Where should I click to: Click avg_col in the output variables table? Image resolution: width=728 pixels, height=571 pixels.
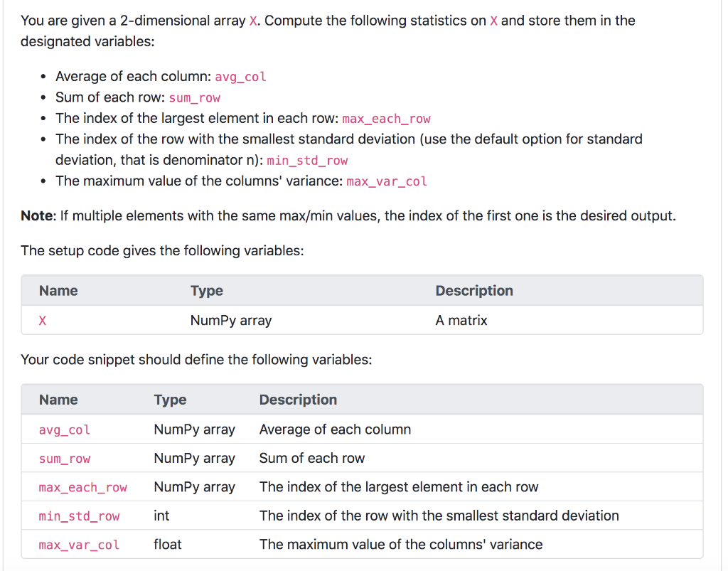pyautogui.click(x=65, y=429)
